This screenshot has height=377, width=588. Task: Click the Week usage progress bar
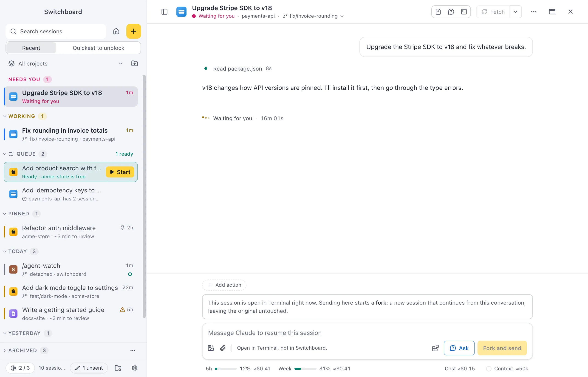(x=305, y=368)
